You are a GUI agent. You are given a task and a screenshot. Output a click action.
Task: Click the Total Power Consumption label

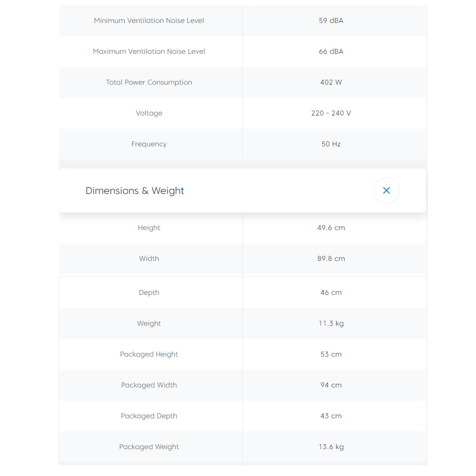tap(149, 82)
